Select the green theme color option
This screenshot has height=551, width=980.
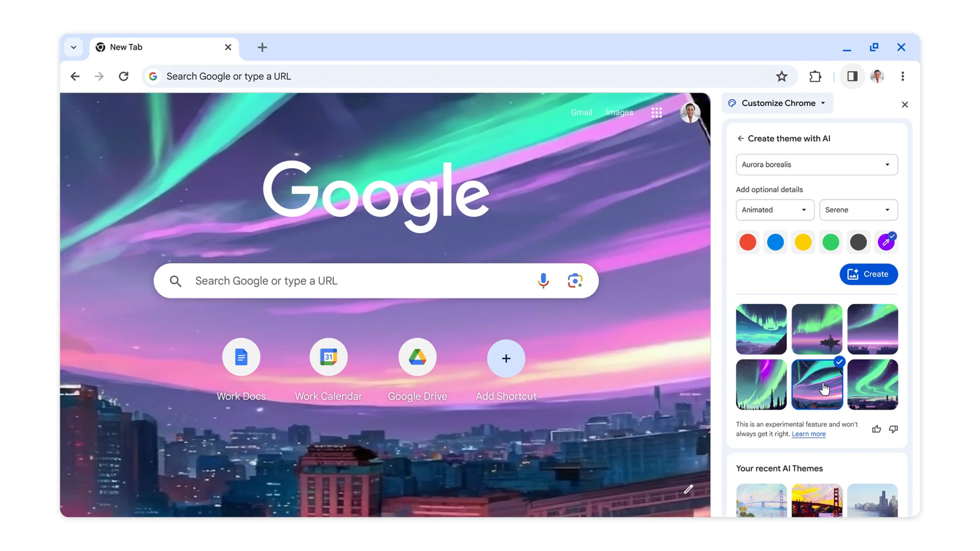[831, 242]
